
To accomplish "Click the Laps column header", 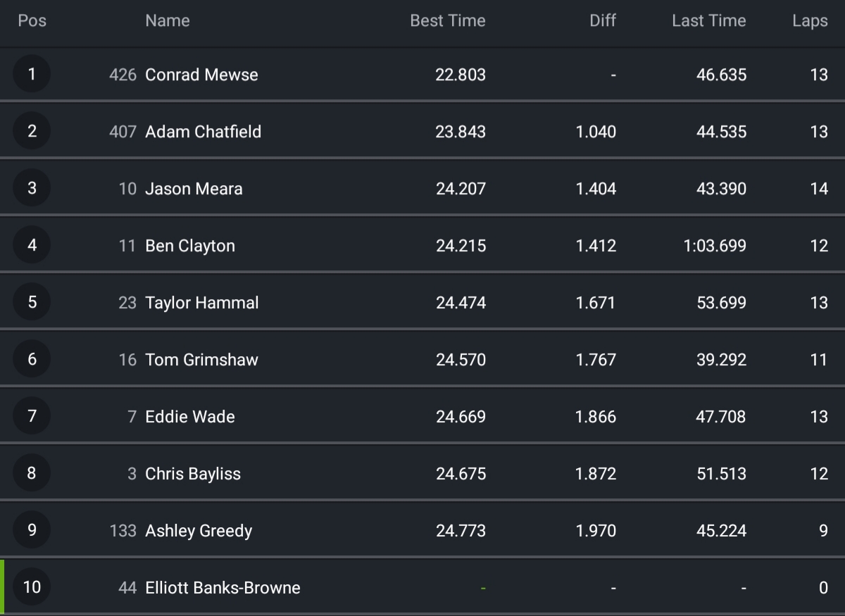I will tap(810, 21).
